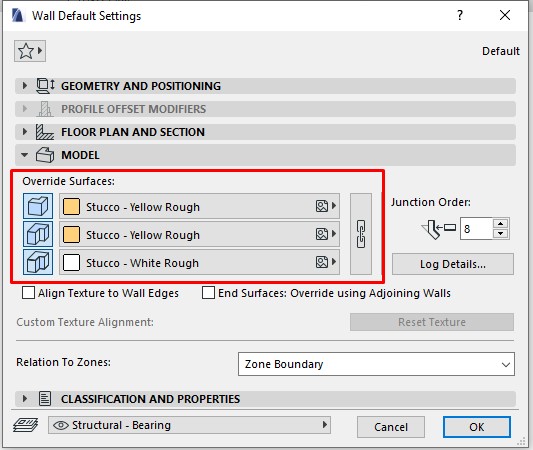Check End Surfaces Override using Adjoining Walls
This screenshot has width=533, height=450.
click(208, 293)
